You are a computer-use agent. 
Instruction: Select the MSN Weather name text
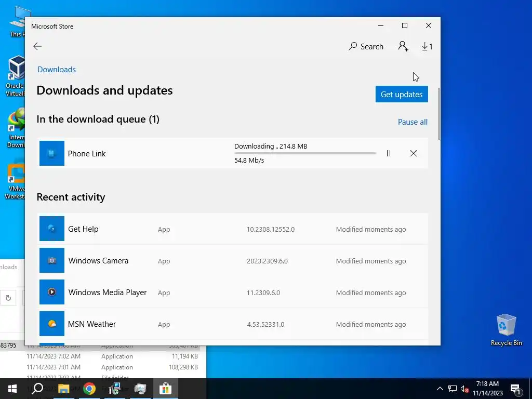point(92,324)
